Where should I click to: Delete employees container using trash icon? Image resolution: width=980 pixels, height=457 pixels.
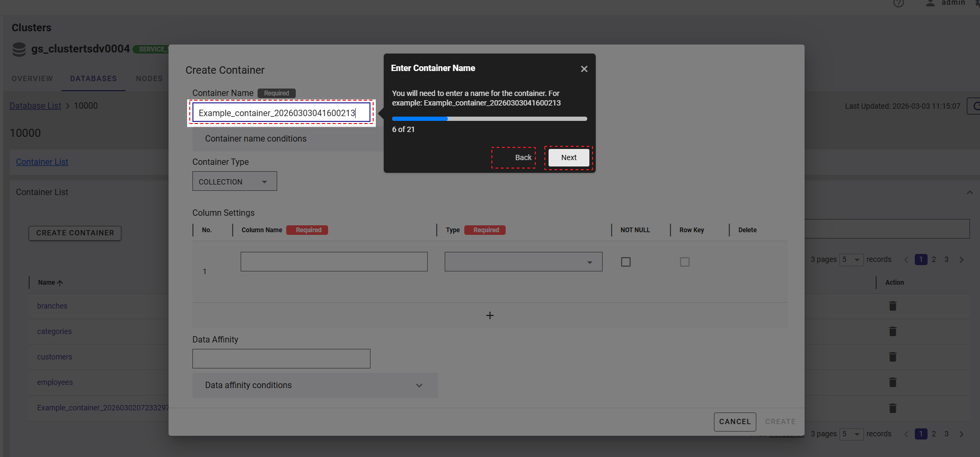[x=893, y=382]
